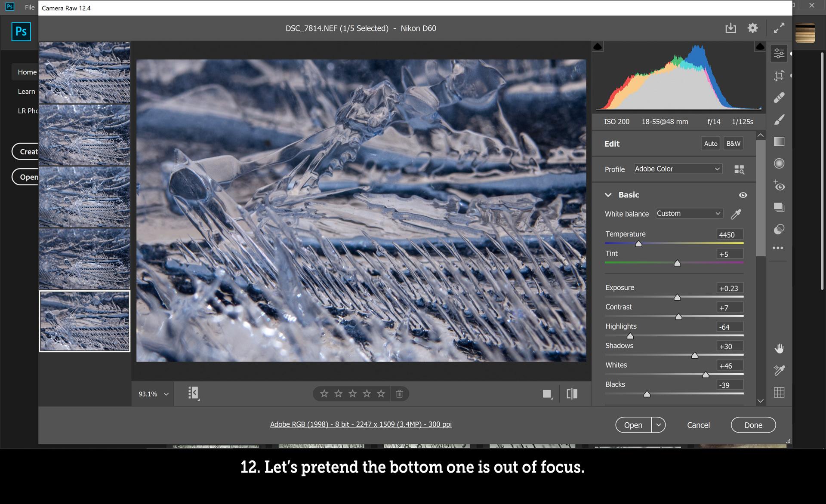The width and height of the screenshot is (826, 504).
Task: Click the eyedropper/white balance tool icon
Action: pos(737,213)
